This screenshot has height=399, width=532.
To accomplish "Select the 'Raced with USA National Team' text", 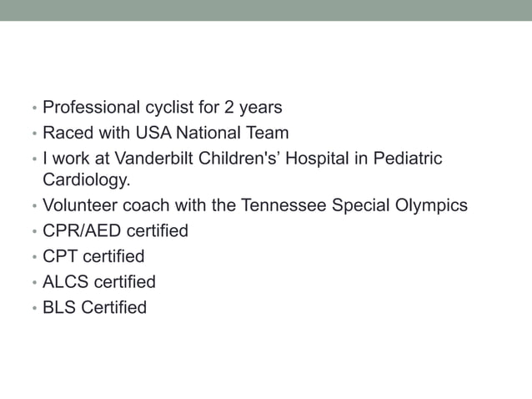I will (x=166, y=133).
